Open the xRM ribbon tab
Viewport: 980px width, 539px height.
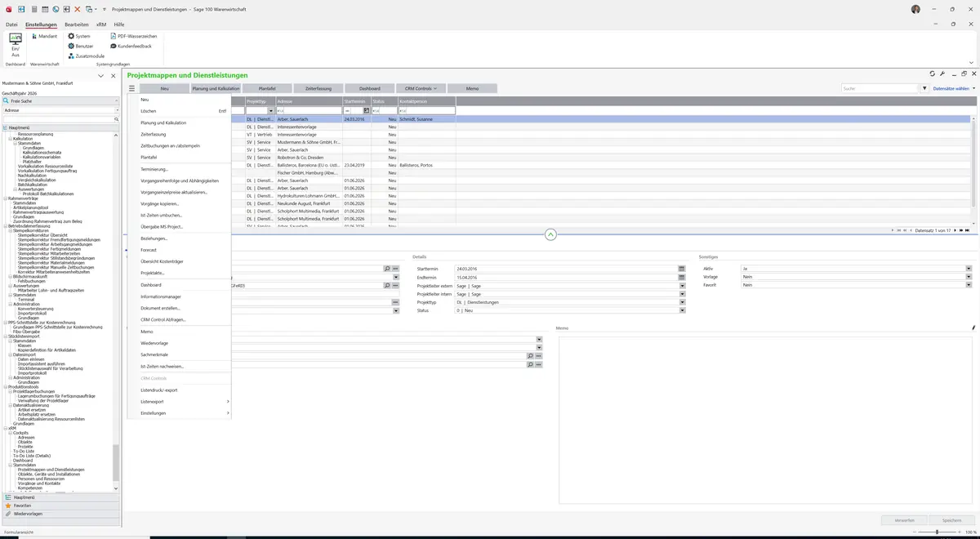pyautogui.click(x=101, y=25)
